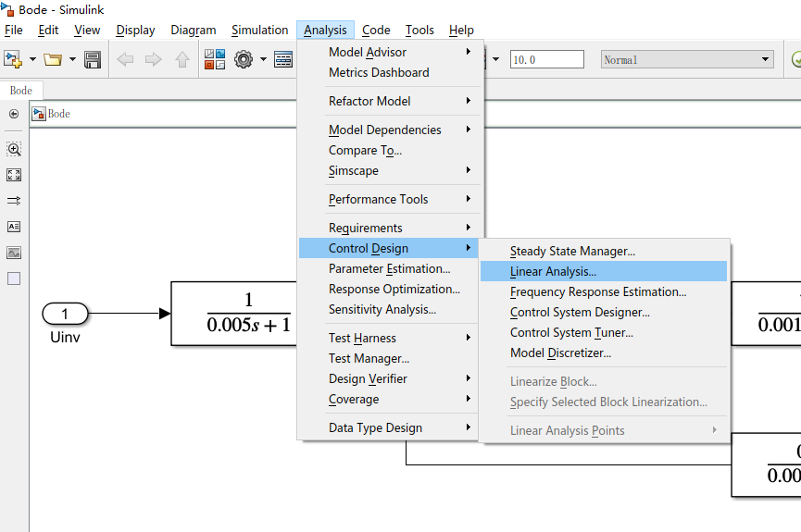Open the Display menu
801x532 pixels.
(135, 31)
